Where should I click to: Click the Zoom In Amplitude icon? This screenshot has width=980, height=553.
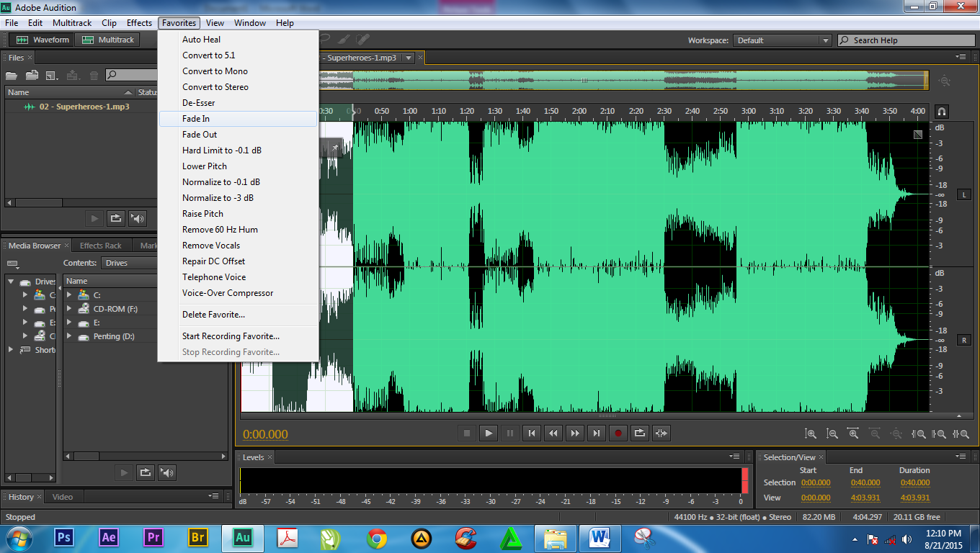[811, 433]
